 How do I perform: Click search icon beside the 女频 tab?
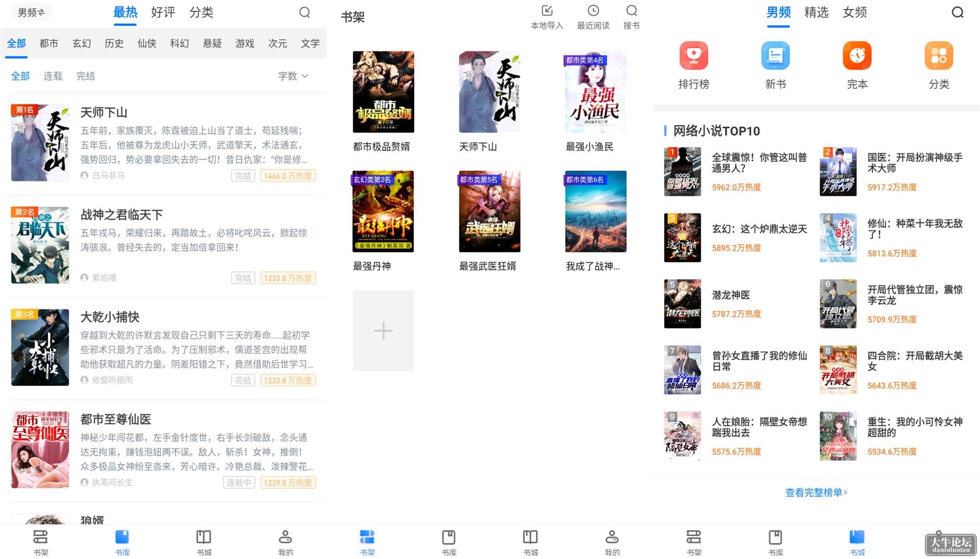(958, 12)
